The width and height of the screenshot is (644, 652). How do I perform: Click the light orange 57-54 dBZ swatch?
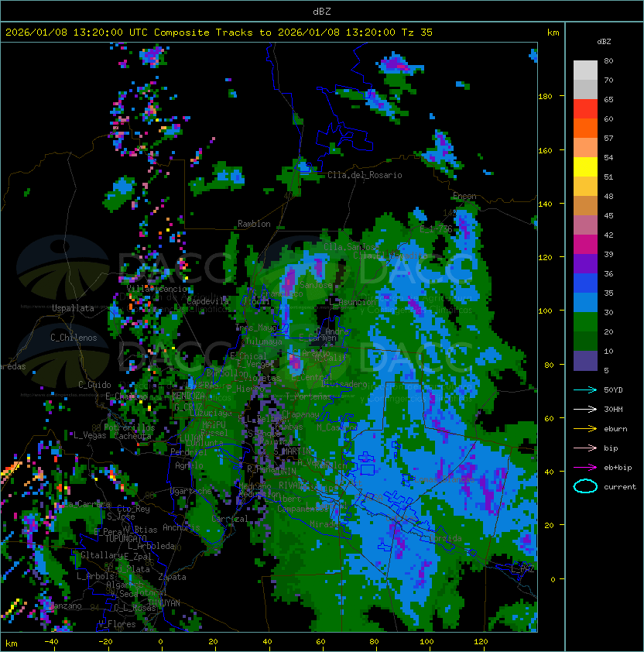point(585,148)
